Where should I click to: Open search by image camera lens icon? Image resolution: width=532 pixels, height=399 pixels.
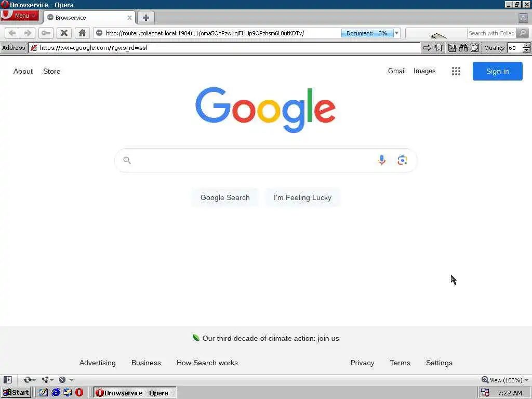pyautogui.click(x=403, y=160)
